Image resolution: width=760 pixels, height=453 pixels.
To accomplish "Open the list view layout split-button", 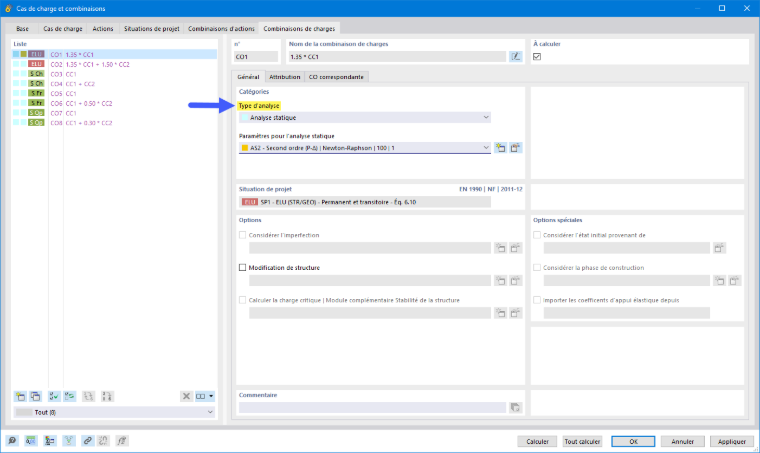I will click(204, 396).
